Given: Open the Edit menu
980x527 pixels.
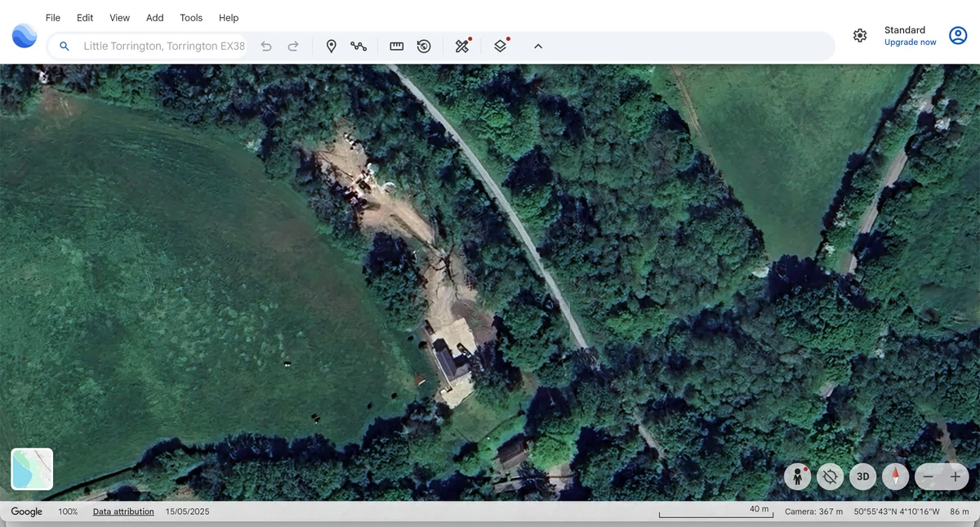Looking at the screenshot, I should (85, 17).
